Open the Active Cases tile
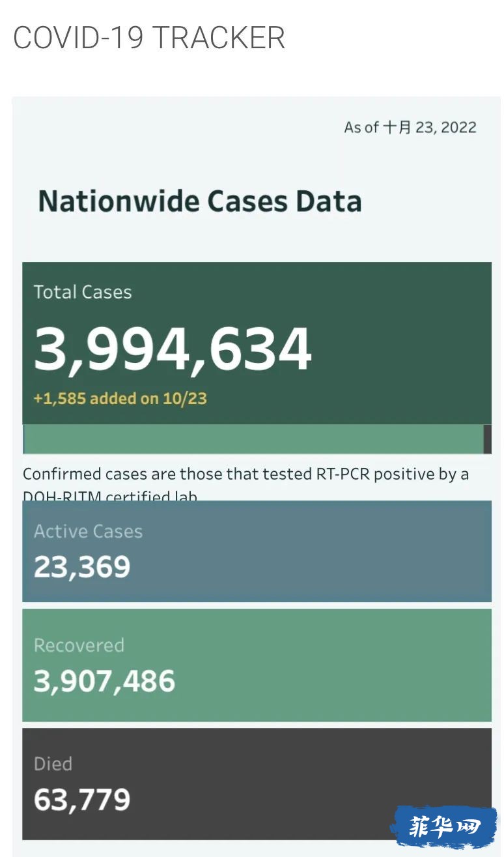The width and height of the screenshot is (504, 857). pyautogui.click(x=257, y=551)
